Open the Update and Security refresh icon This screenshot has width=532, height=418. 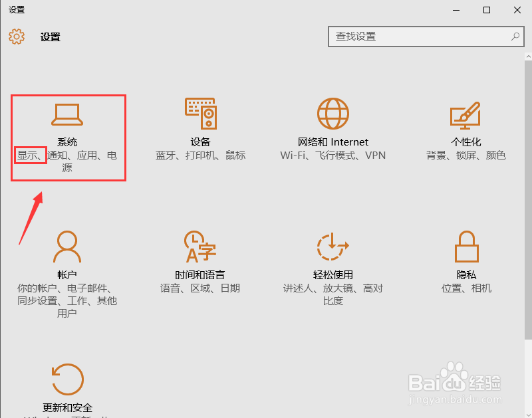68,379
